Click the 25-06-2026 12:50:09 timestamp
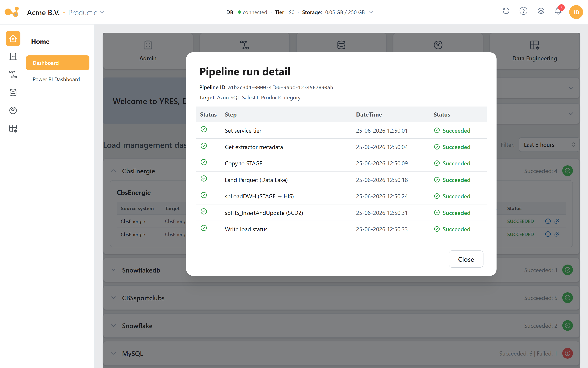Screen dimensions: 588x368 382,163
